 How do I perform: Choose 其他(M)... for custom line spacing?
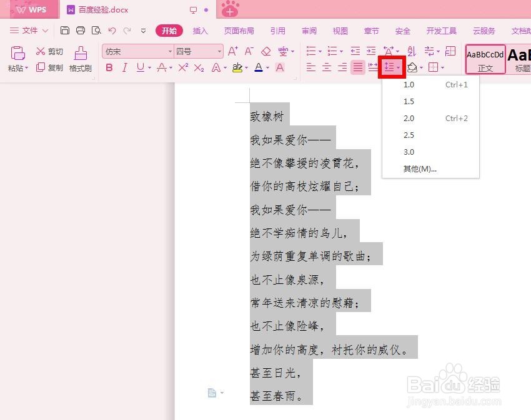[417, 168]
